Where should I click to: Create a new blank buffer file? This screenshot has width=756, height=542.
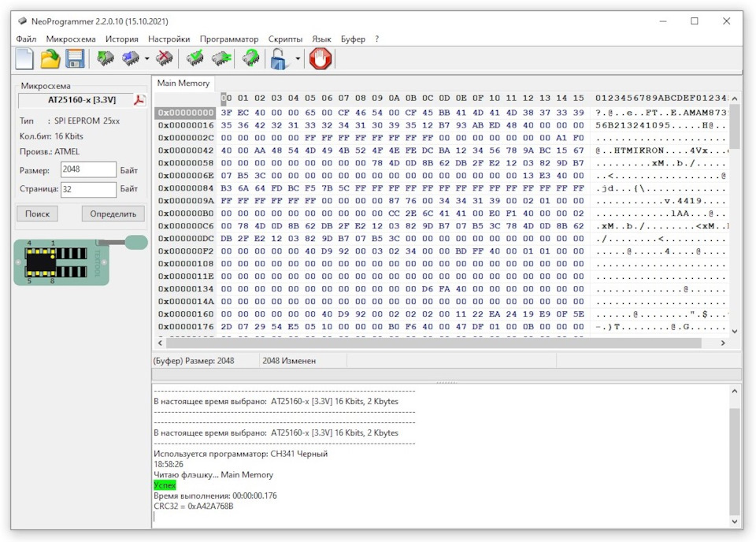click(x=24, y=59)
